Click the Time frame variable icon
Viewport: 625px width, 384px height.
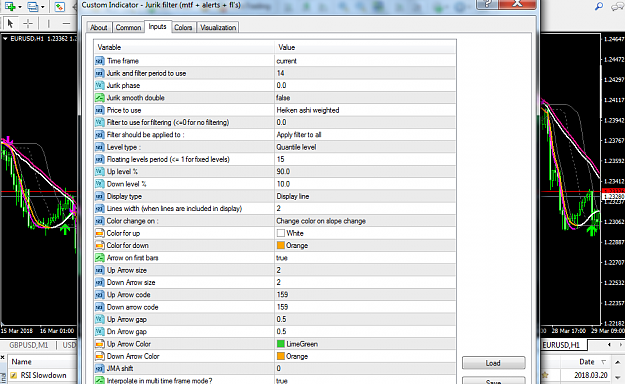(x=100, y=61)
